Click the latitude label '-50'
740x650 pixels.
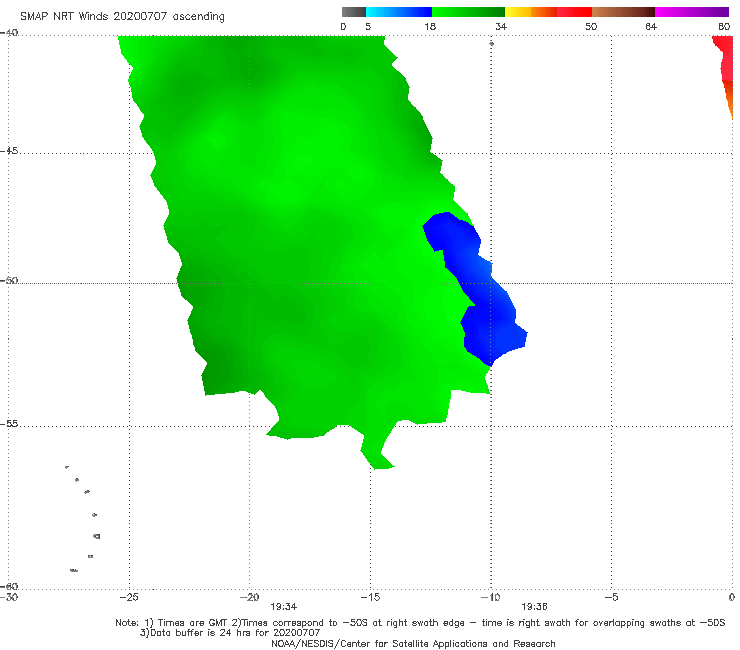click(x=9, y=280)
